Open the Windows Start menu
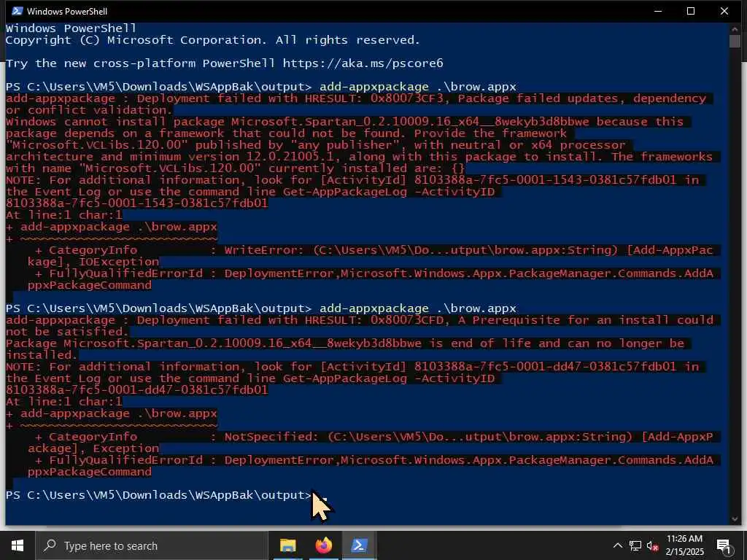The image size is (747, 560). [18, 545]
